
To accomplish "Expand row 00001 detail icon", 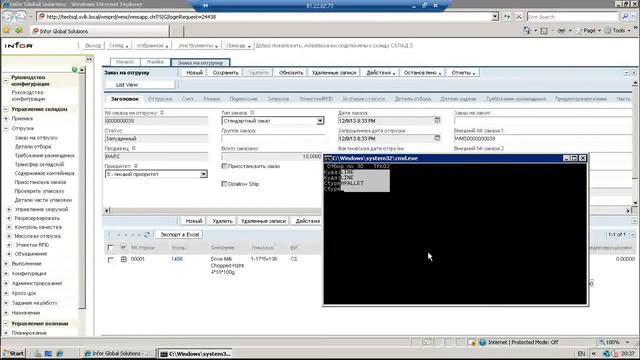I will [124, 259].
